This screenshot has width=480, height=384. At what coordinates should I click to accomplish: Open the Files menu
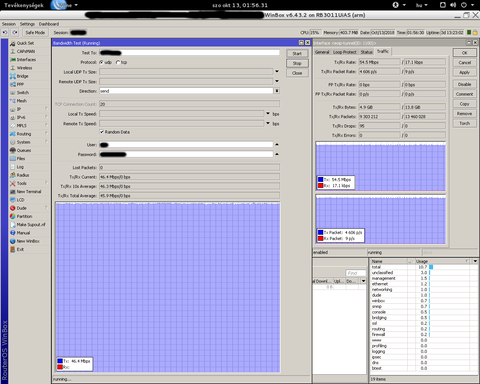[21, 159]
